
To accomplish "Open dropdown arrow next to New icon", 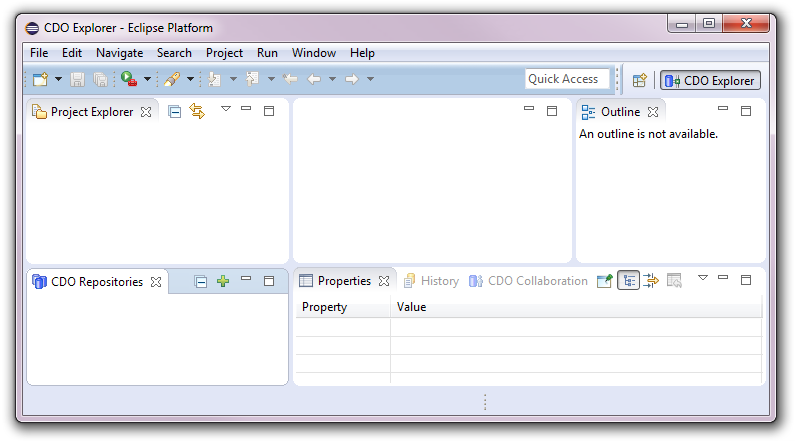I will 58,80.
